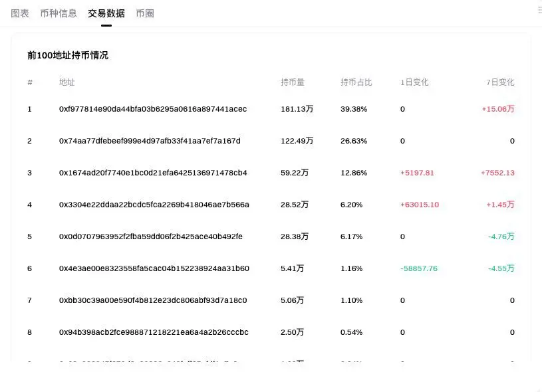Click the 前100地址持币情况 heading
Viewport: 542px width, 392px height.
[x=68, y=55]
